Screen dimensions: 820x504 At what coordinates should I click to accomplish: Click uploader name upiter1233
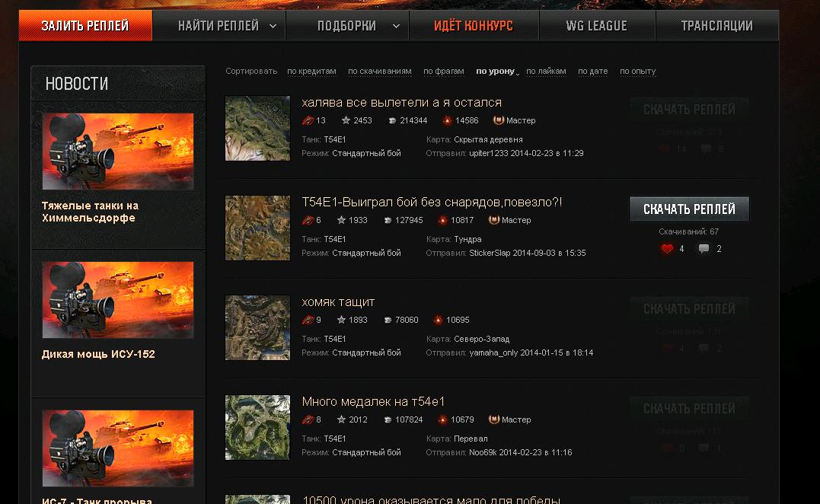coord(489,153)
